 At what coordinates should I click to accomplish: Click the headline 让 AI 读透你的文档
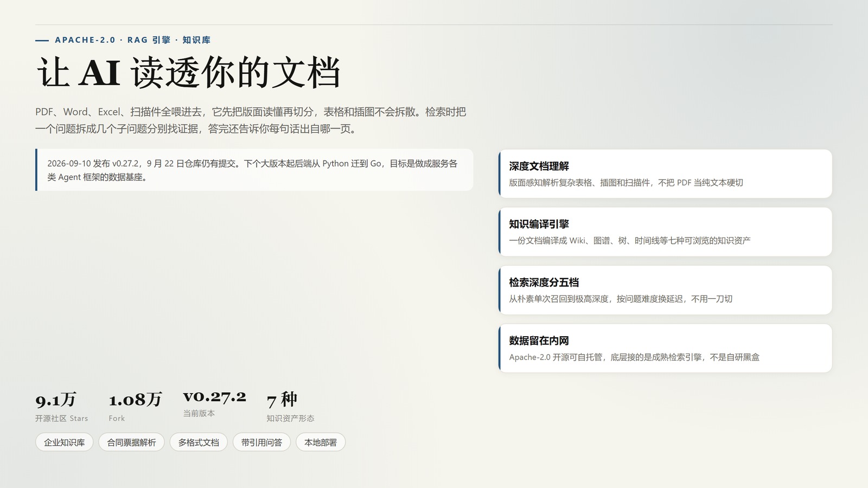click(188, 73)
